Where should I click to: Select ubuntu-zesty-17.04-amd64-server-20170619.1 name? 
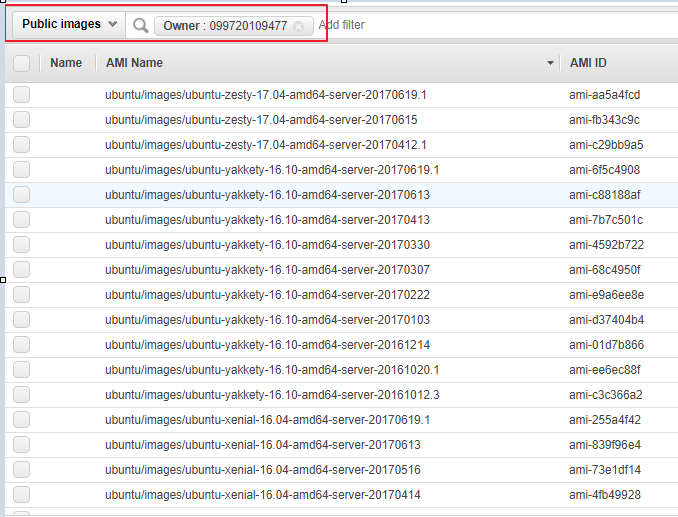[x=265, y=95]
